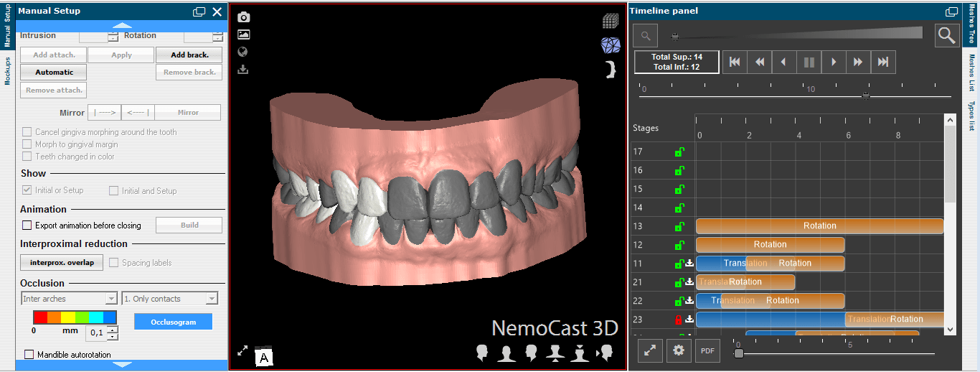Click download icon on stage row 23
Screen dimensions: 980x372
(689, 320)
